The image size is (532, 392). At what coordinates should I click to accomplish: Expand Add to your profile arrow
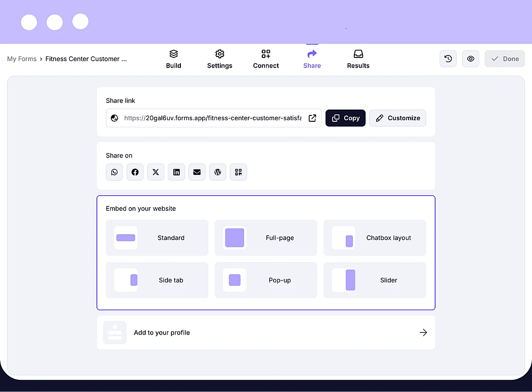click(x=423, y=332)
